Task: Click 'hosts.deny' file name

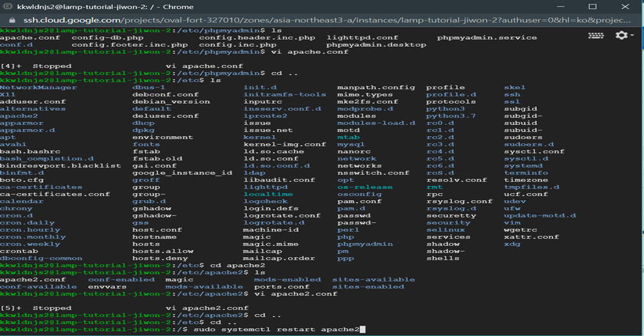Action: coord(160,258)
